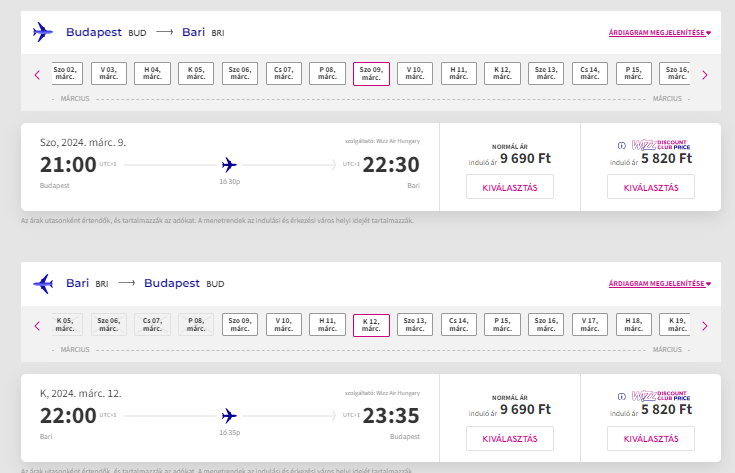Select outbound normal fare 9 690 Ft
Screen dimensions: 735x473
(x=509, y=187)
